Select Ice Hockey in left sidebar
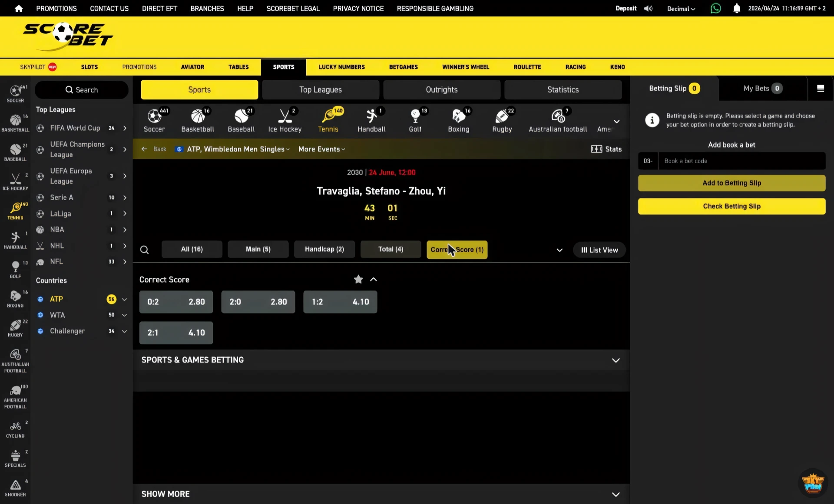 click(15, 181)
